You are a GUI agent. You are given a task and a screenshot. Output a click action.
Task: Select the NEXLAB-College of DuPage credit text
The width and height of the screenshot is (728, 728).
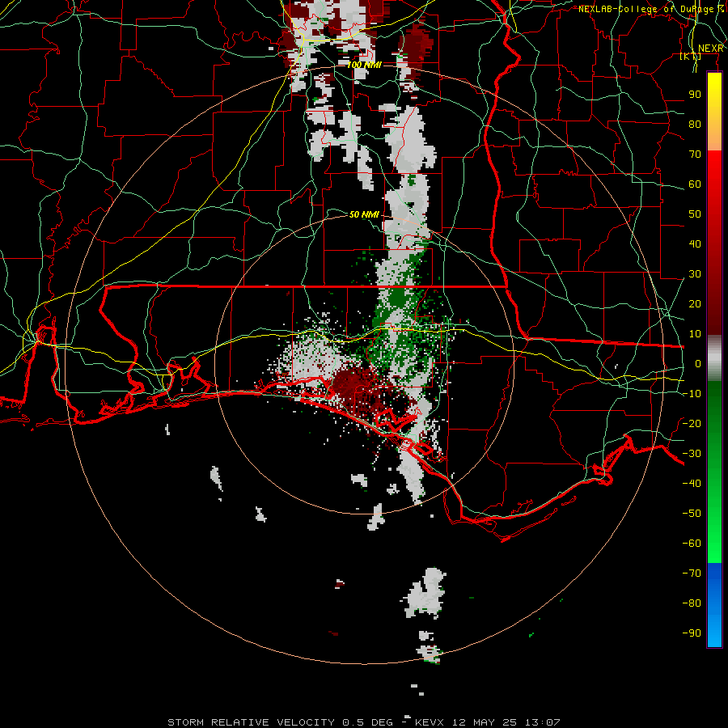point(650,9)
